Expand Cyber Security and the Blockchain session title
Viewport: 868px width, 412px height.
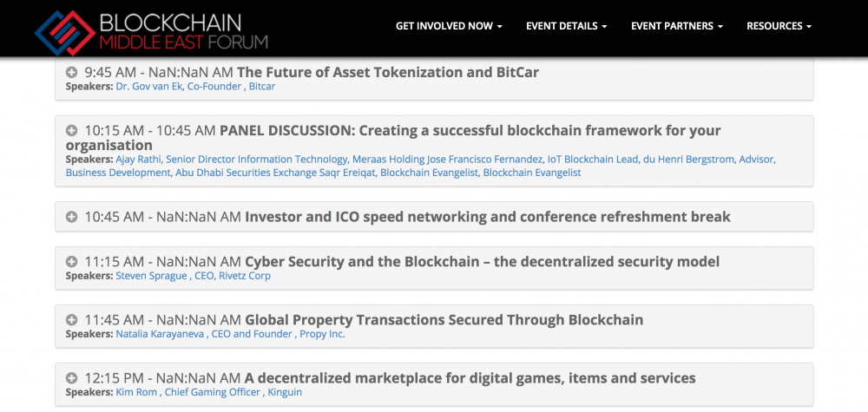(482, 261)
